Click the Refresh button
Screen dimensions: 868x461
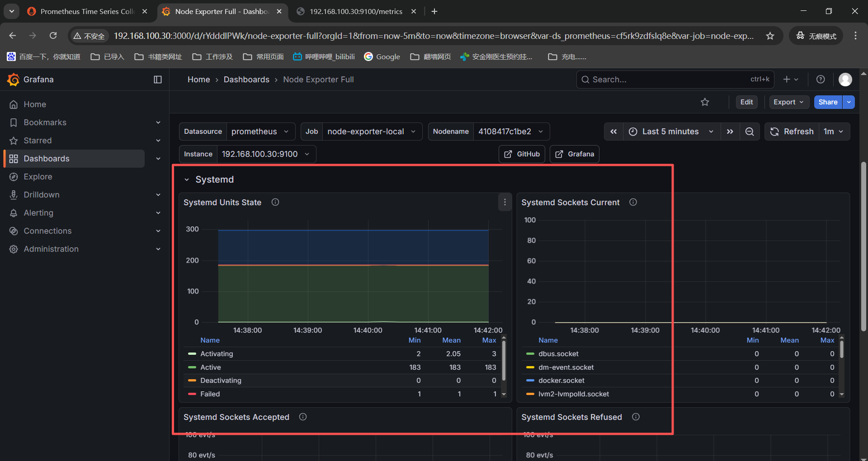792,132
